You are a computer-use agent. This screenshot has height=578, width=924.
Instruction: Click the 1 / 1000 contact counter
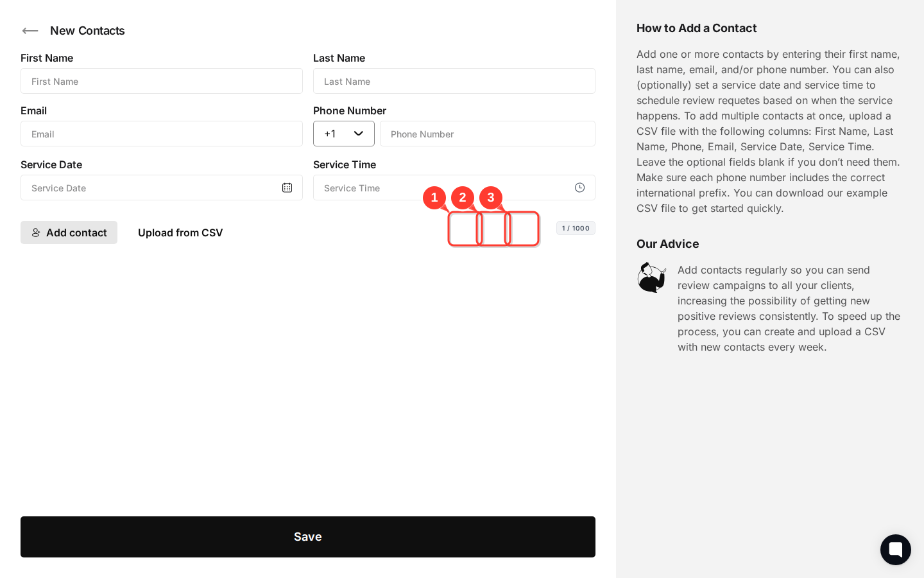point(576,228)
